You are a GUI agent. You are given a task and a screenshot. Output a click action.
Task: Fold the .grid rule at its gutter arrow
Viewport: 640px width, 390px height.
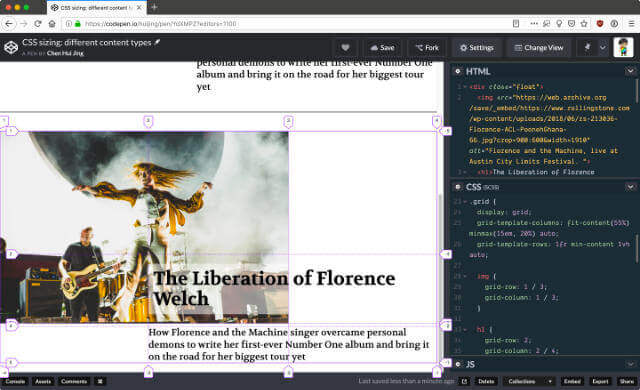[x=464, y=202]
